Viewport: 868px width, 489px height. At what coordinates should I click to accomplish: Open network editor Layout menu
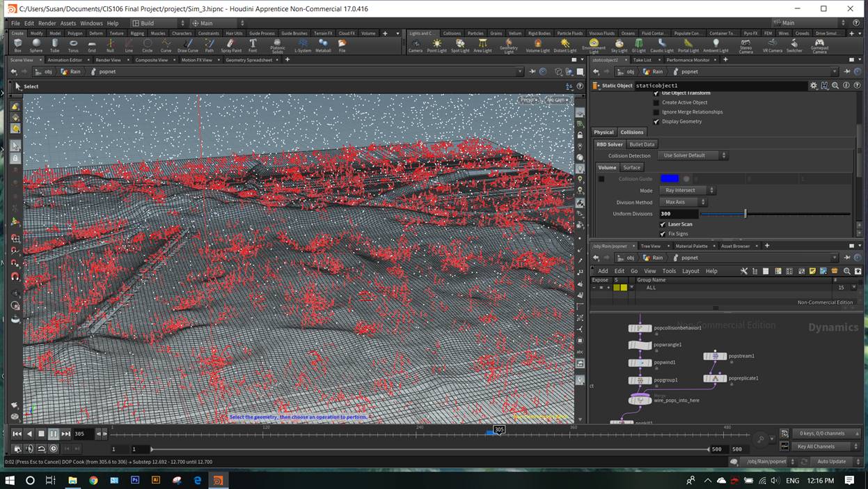click(691, 271)
